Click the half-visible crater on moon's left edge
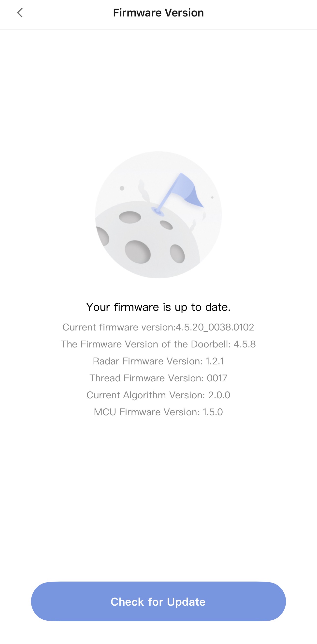This screenshot has width=317, height=644. tap(103, 236)
